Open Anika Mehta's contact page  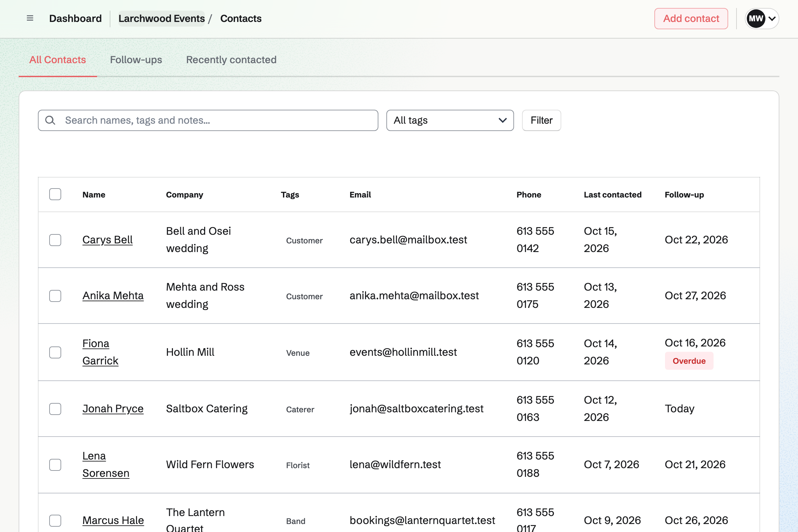click(x=113, y=296)
